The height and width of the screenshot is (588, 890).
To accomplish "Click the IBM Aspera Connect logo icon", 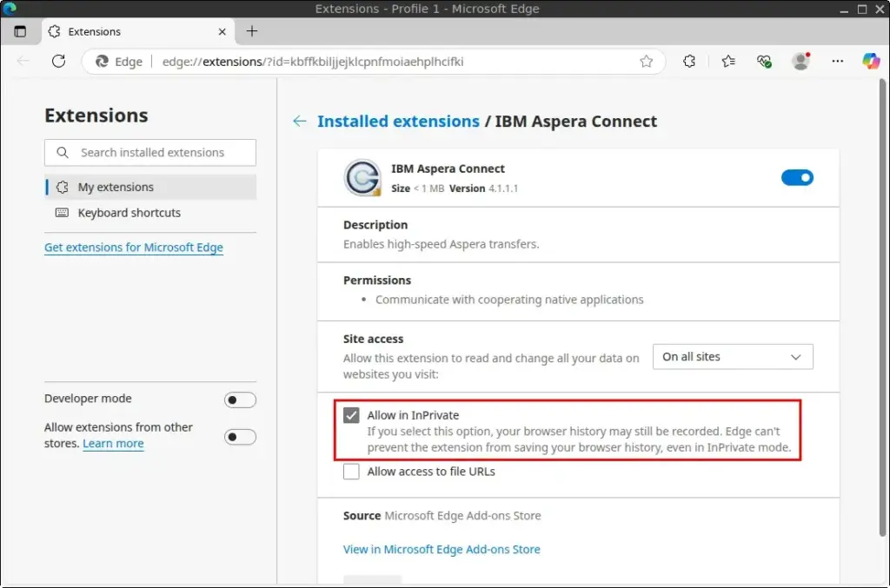I will pos(362,177).
